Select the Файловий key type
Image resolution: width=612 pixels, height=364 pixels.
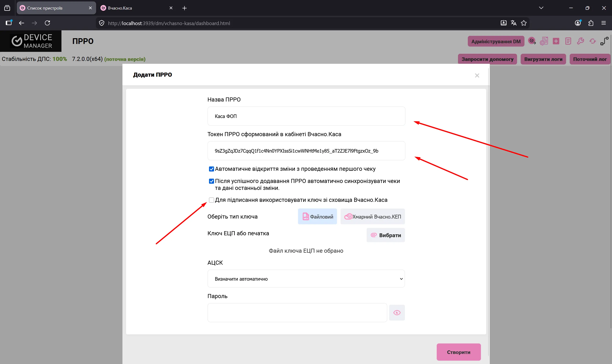tap(317, 217)
